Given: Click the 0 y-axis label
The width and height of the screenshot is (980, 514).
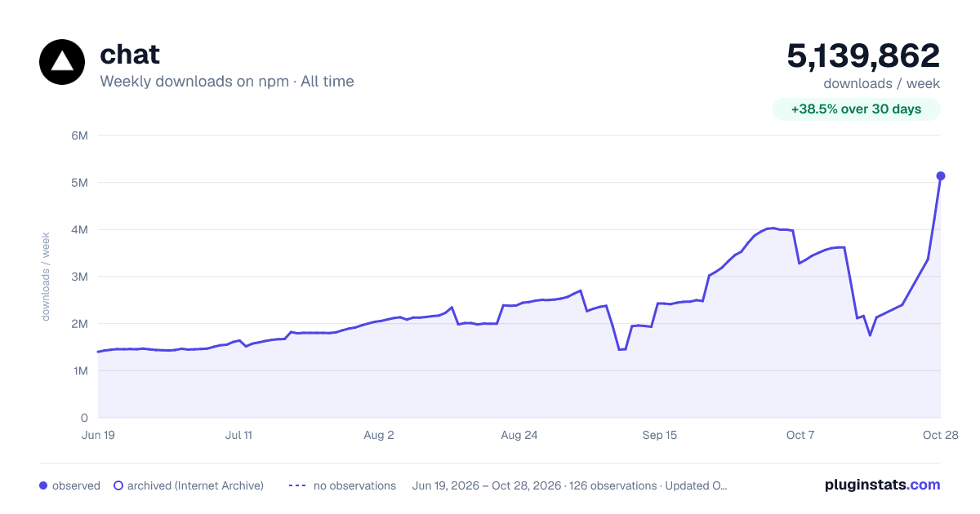Looking at the screenshot, I should [84, 418].
